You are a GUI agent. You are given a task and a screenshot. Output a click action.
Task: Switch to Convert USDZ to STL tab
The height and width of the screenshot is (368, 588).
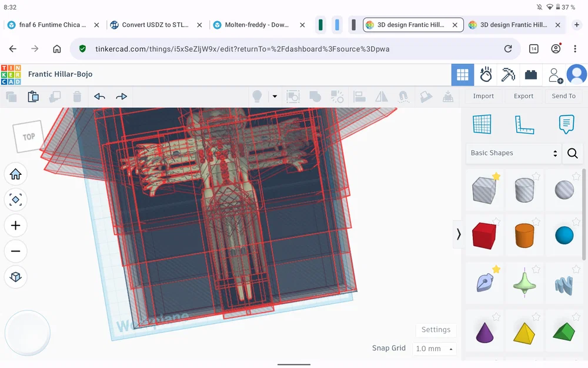156,25
